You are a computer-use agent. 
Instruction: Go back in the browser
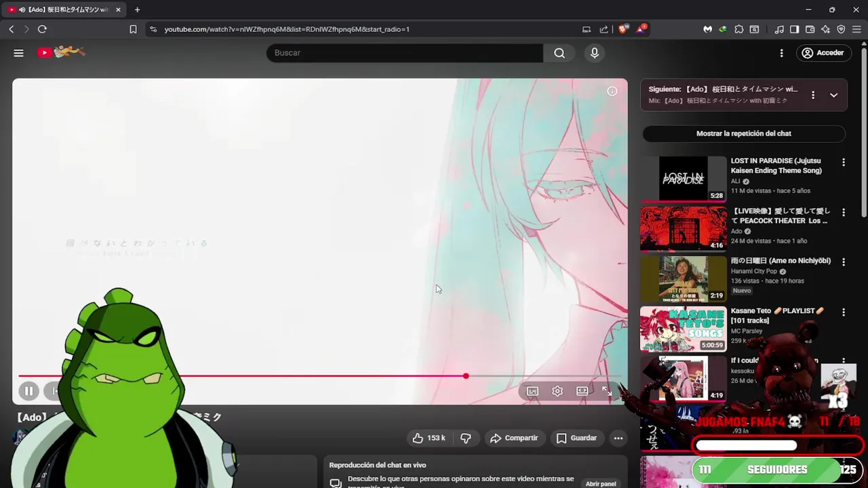click(12, 29)
